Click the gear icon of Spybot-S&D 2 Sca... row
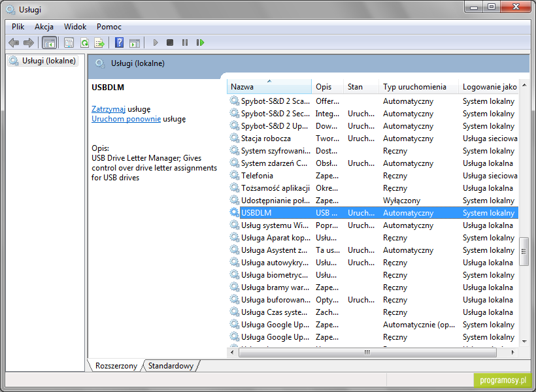The image size is (536, 392). (x=234, y=101)
